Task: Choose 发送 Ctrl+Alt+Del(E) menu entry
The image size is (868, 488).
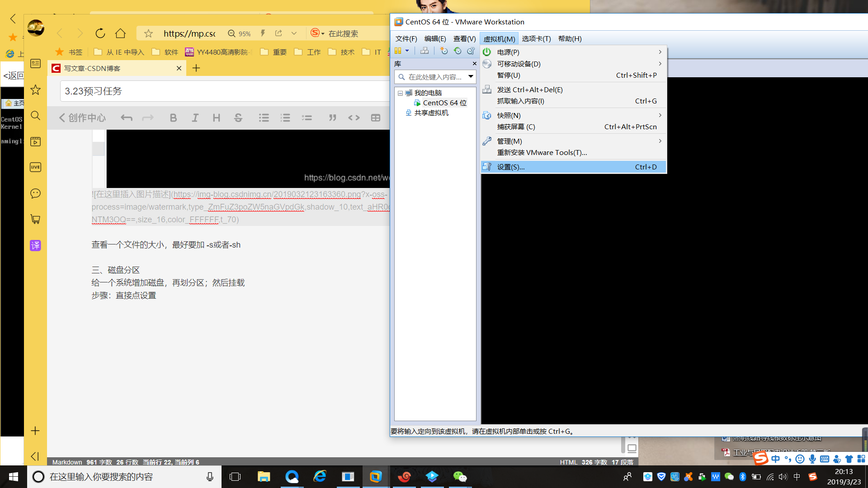Action: point(574,89)
